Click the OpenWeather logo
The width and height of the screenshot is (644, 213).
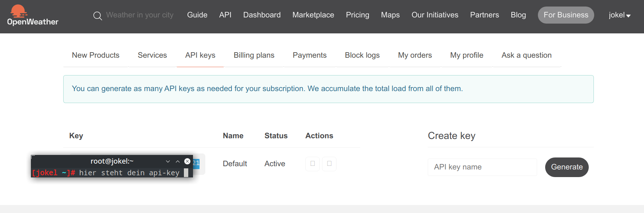32,15
